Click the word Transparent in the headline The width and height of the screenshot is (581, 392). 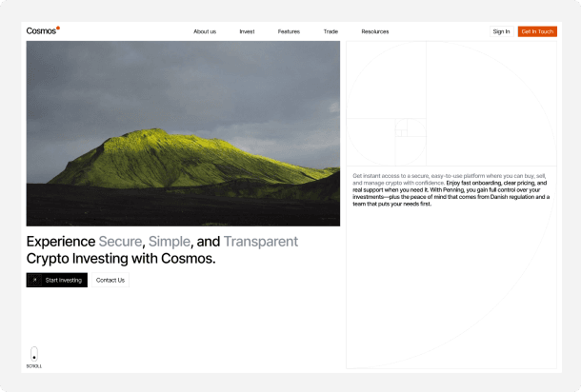tap(260, 242)
